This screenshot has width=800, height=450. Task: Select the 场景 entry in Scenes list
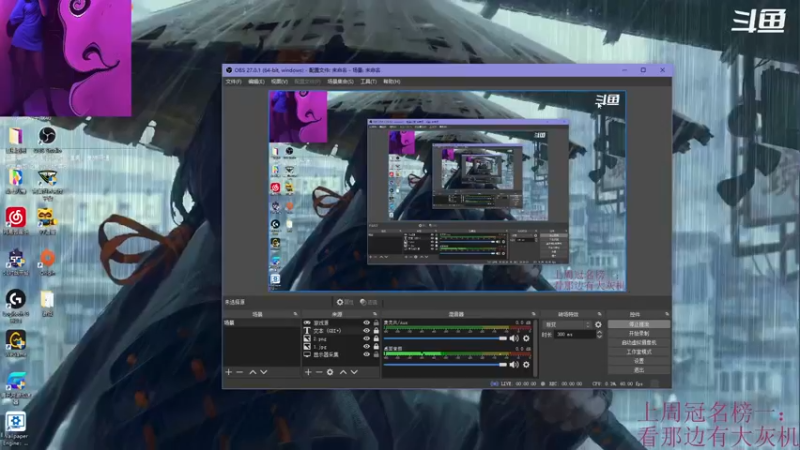click(x=262, y=323)
